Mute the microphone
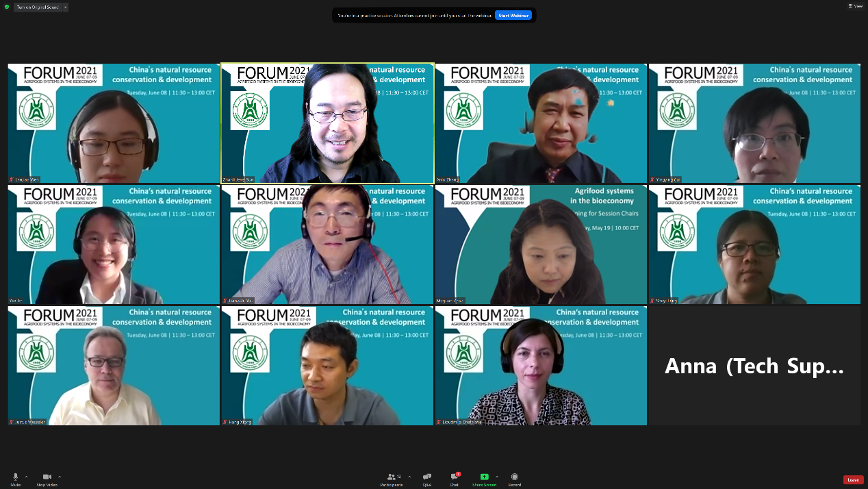Screen dimensions: 868x489 click(15, 477)
